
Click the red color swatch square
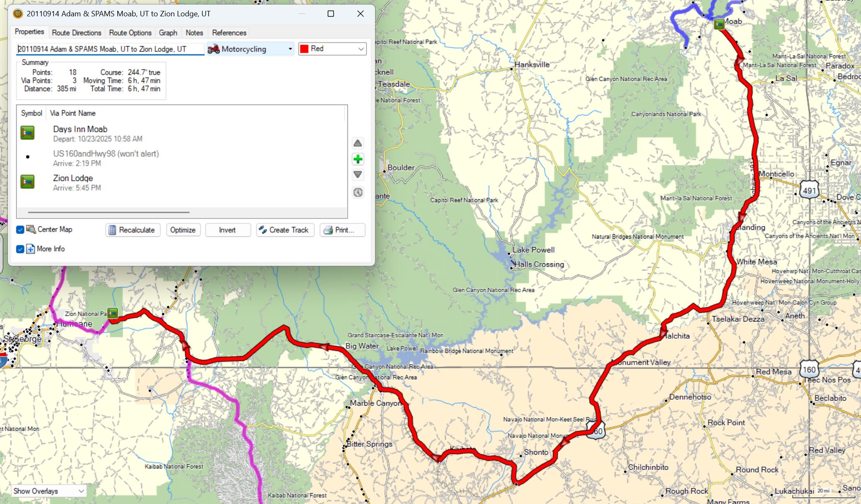pos(305,49)
